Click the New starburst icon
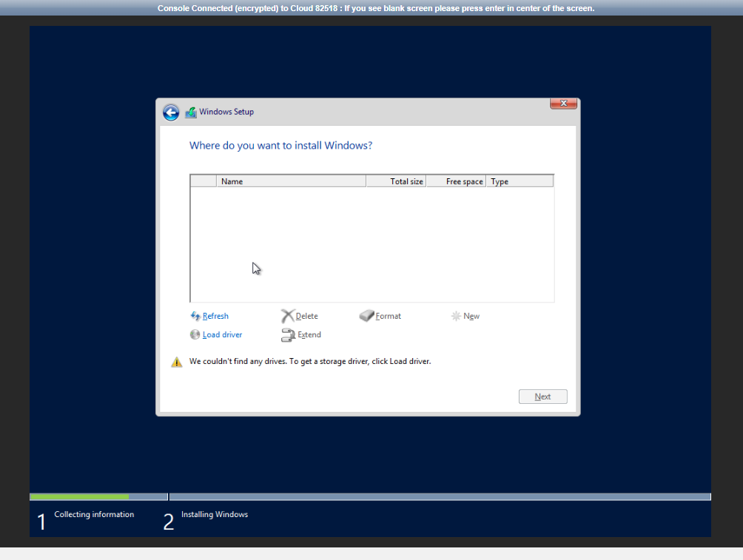This screenshot has width=743, height=560. pos(456,316)
